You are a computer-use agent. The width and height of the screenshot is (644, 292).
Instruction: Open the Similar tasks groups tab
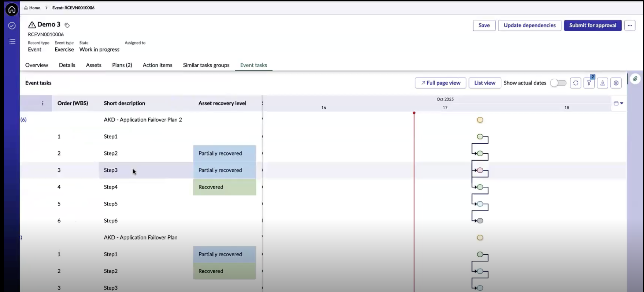(x=206, y=65)
